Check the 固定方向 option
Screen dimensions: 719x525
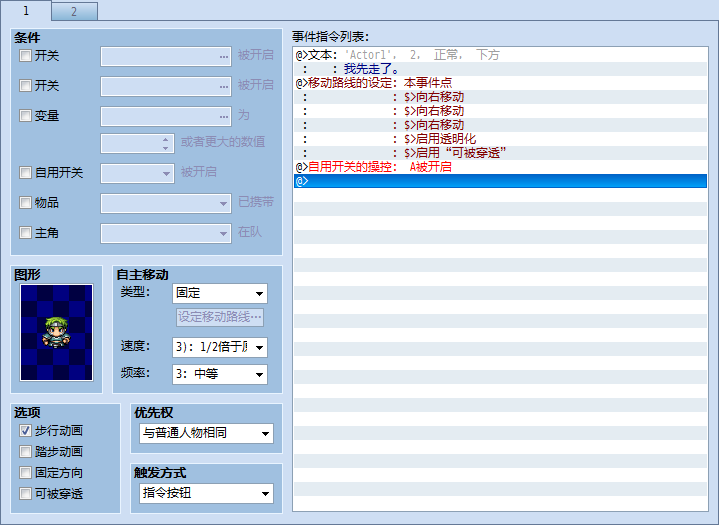[25, 473]
